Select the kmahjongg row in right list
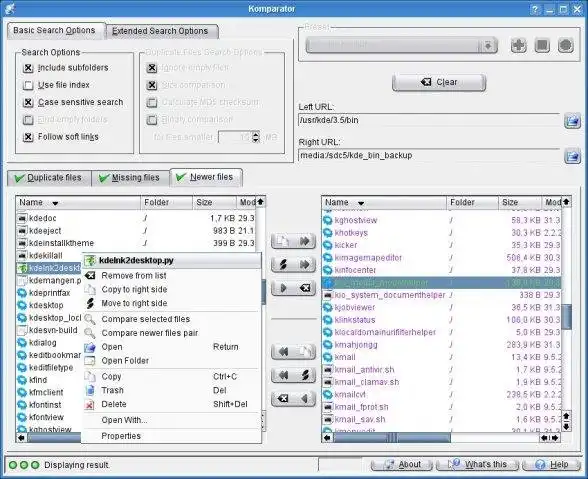Screen dimensions: 588x479 [x=441, y=345]
